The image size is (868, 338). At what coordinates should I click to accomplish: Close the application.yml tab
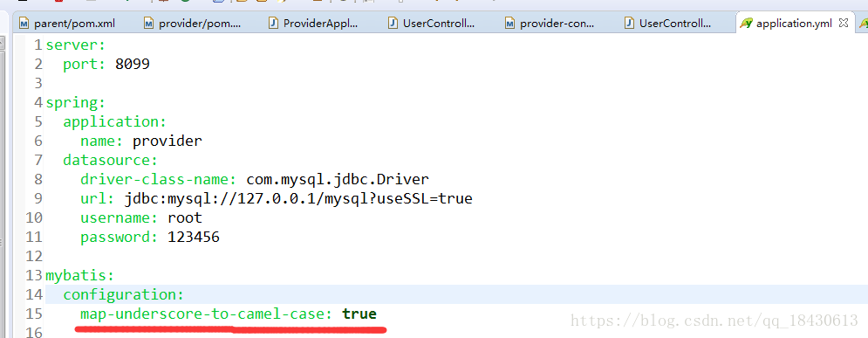coord(844,23)
